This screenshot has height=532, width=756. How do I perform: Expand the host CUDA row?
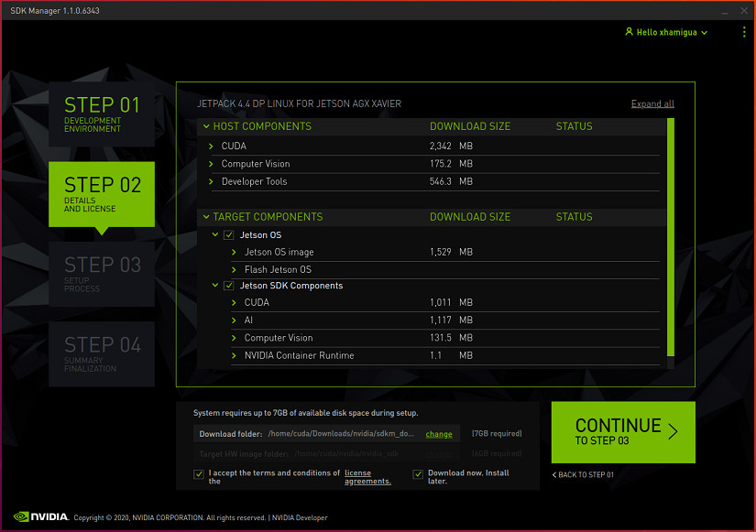211,146
